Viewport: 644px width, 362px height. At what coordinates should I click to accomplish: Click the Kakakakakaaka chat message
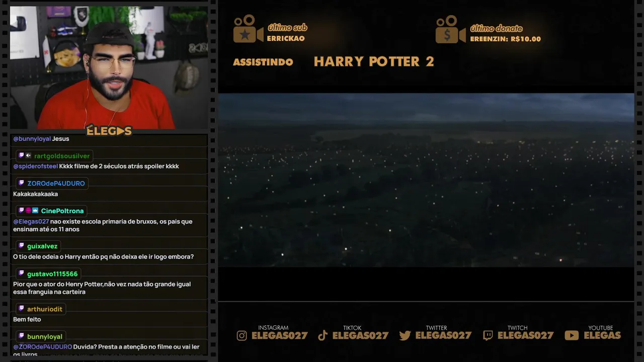point(35,194)
